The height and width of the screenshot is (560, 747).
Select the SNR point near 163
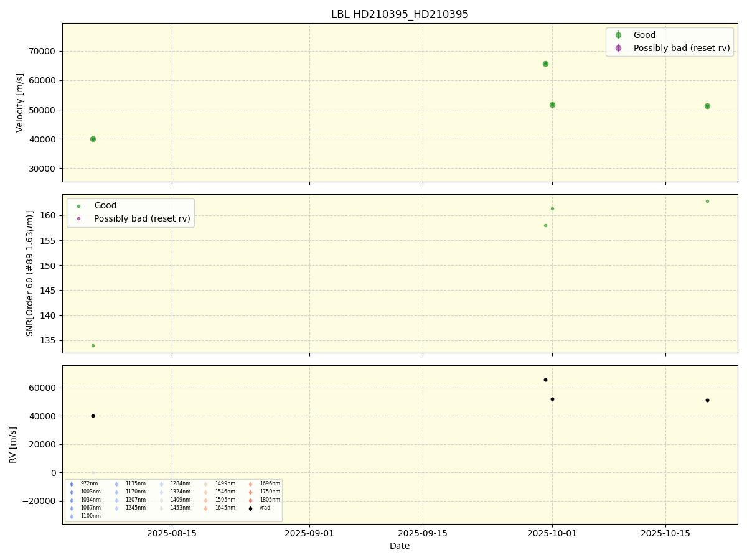[x=707, y=201]
